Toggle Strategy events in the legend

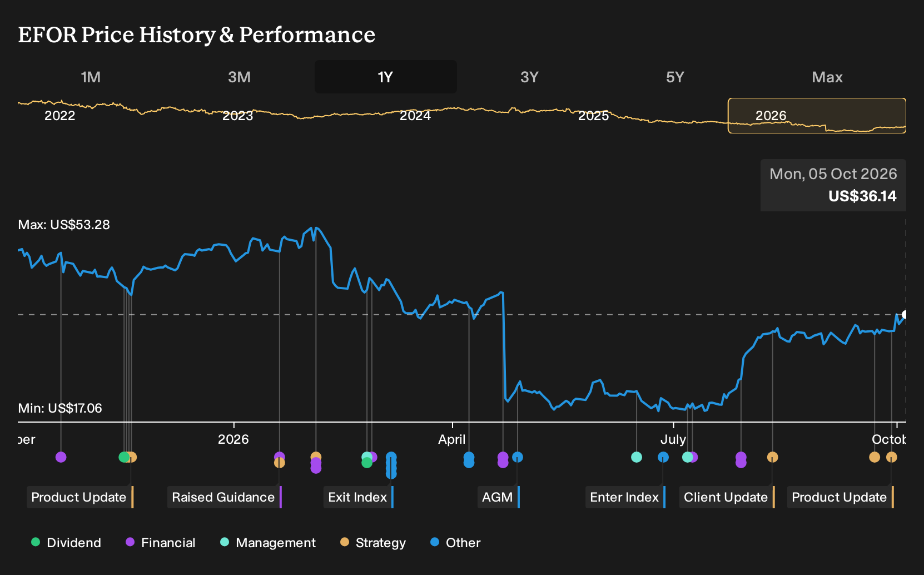click(x=373, y=543)
